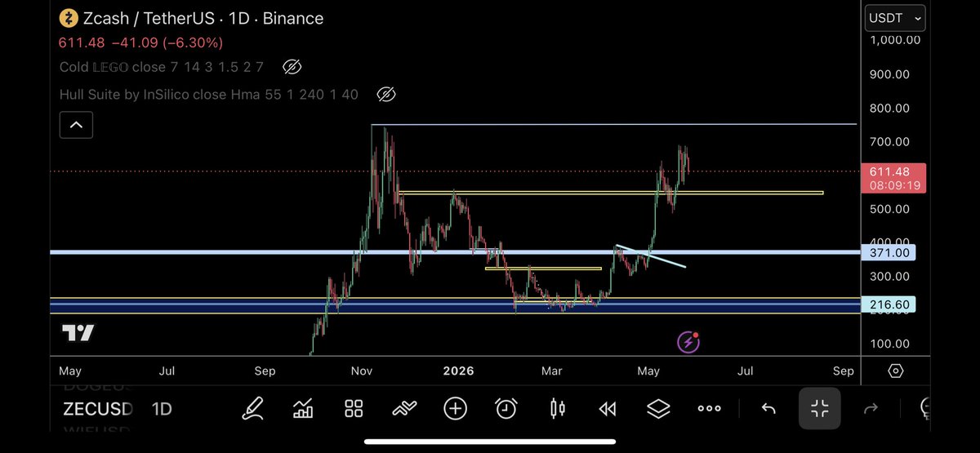Image resolution: width=980 pixels, height=453 pixels.
Task: Exit fullscreen with the collapse-arrows button
Action: 820,408
